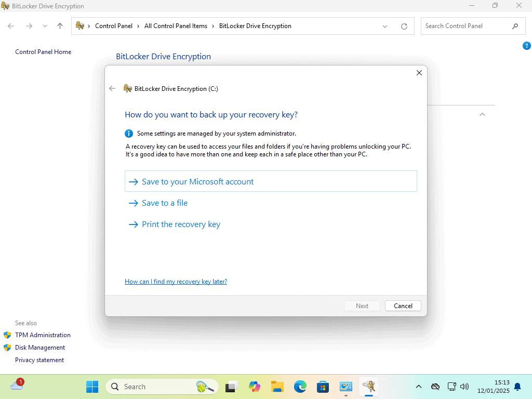Open the Windows Start menu
This screenshot has width=532, height=399.
pos(92,387)
